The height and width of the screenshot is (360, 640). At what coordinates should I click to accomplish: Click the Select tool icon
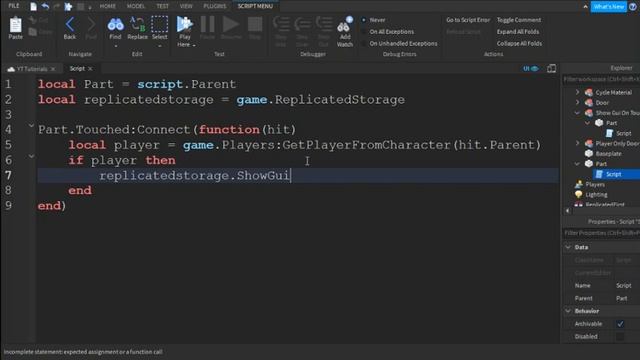click(x=160, y=24)
